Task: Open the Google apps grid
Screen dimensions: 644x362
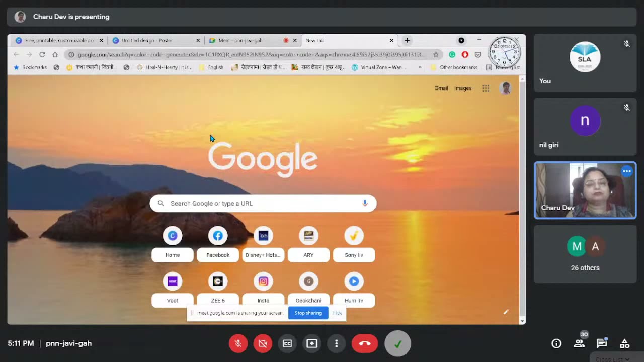Action: (486, 88)
